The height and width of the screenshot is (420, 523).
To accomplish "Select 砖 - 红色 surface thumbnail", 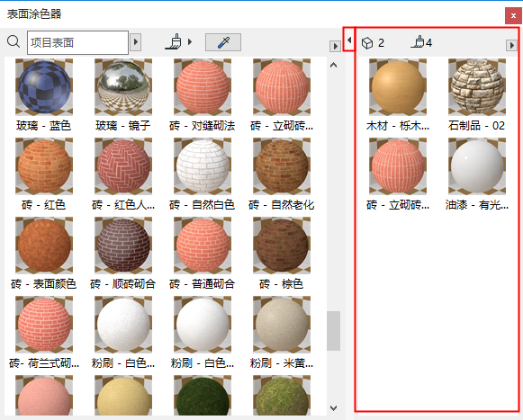I will 44,166.
